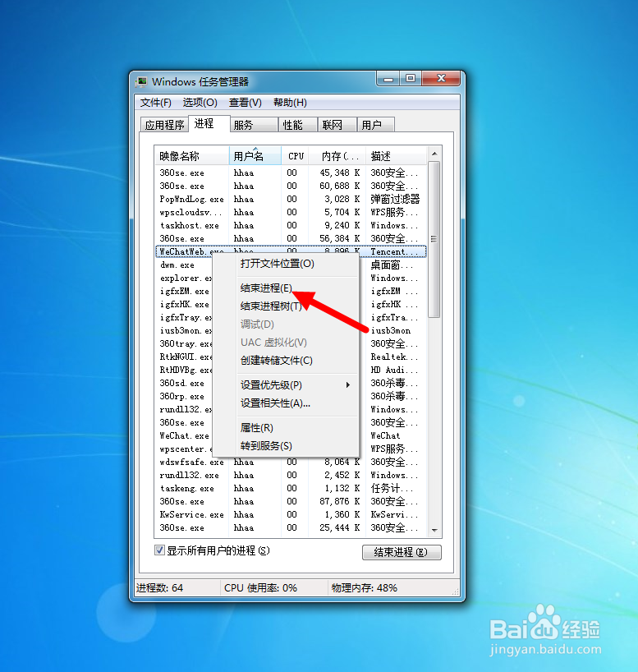Open the 文件(F) menu
The height and width of the screenshot is (672, 638).
coord(155,103)
